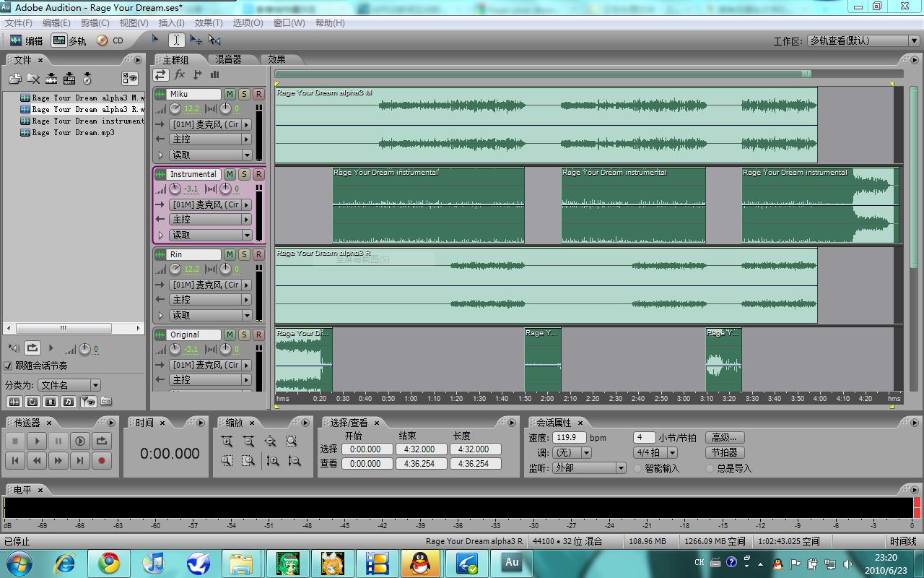Open the time signature 4/4 dropdown
This screenshot has width=924, height=578.
(655, 452)
